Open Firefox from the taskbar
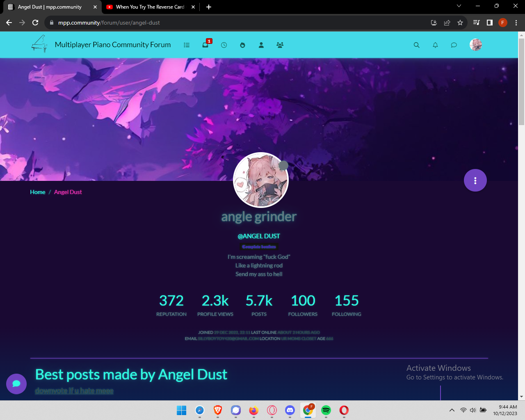 [x=254, y=410]
